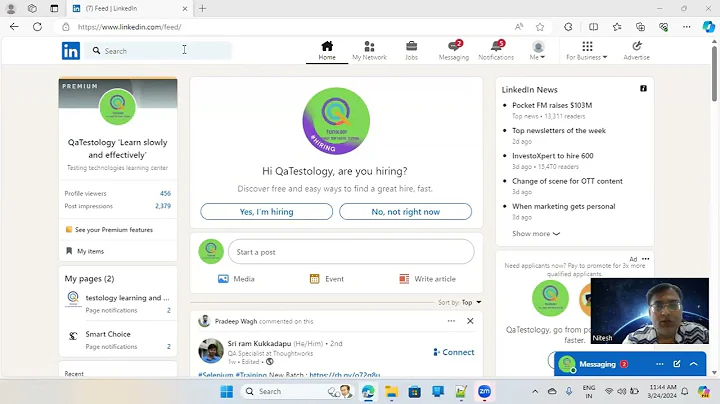Image resolution: width=720 pixels, height=404 pixels.
Task: Compose a new message in messaging overlay
Action: [677, 364]
